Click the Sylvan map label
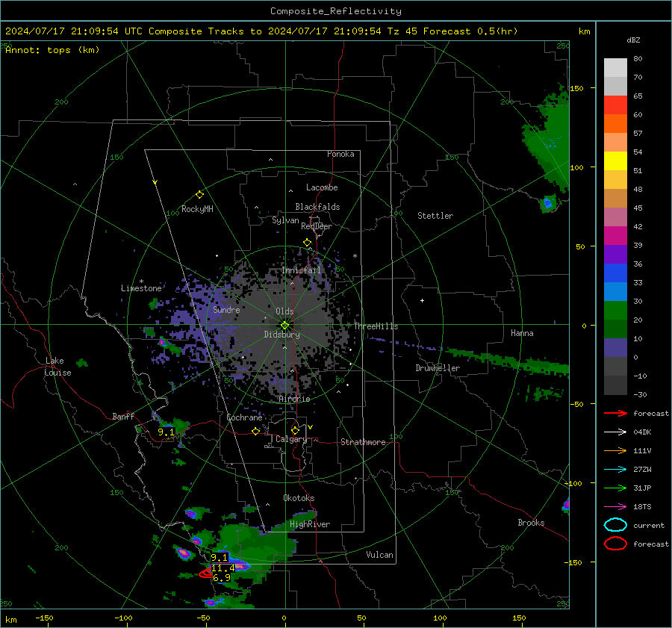This screenshot has height=628, width=672. pos(285,220)
